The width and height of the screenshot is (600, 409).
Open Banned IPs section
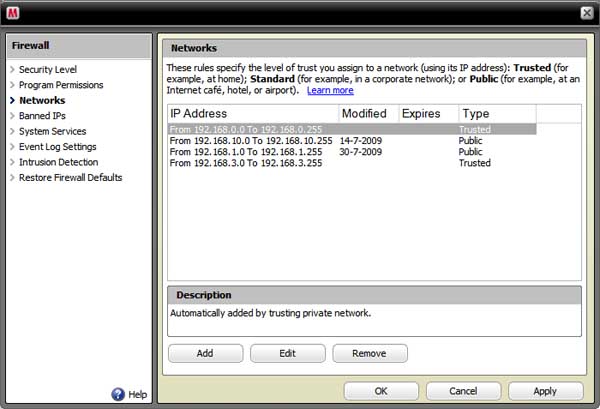(x=42, y=116)
